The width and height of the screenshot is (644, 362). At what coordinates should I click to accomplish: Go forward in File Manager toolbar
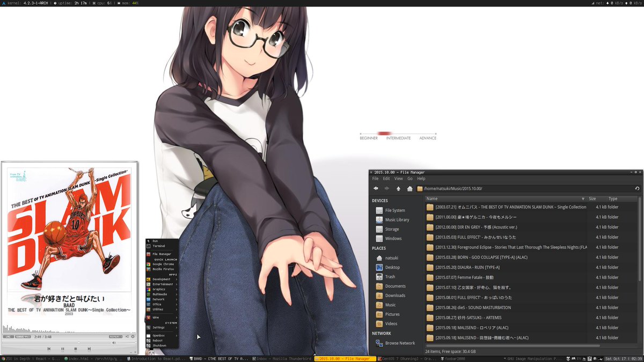(x=387, y=189)
